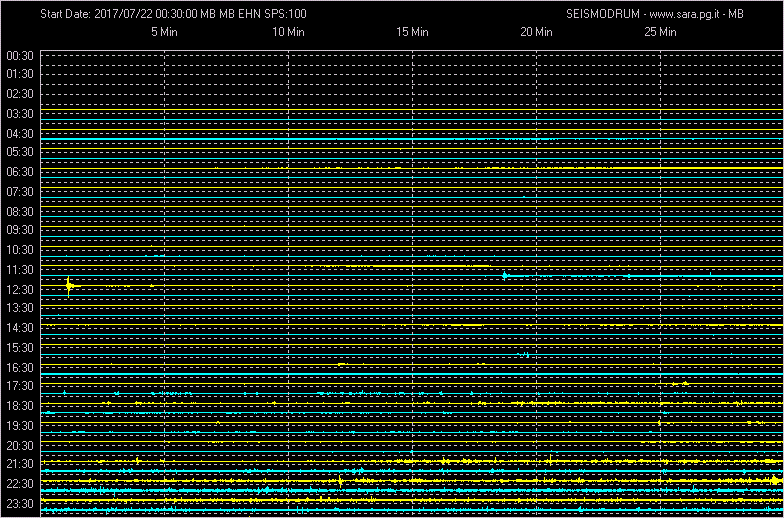Click the SEISMODRUM title text
The height and width of the screenshot is (518, 784).
pyautogui.click(x=596, y=14)
